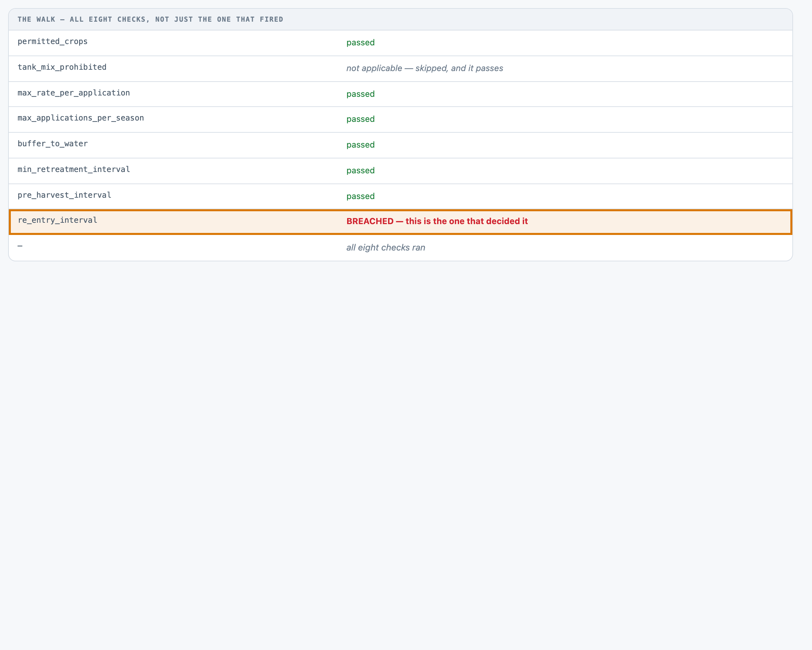Click 'not applicable — skipped' status text
The height and width of the screenshot is (650, 812).
(425, 68)
